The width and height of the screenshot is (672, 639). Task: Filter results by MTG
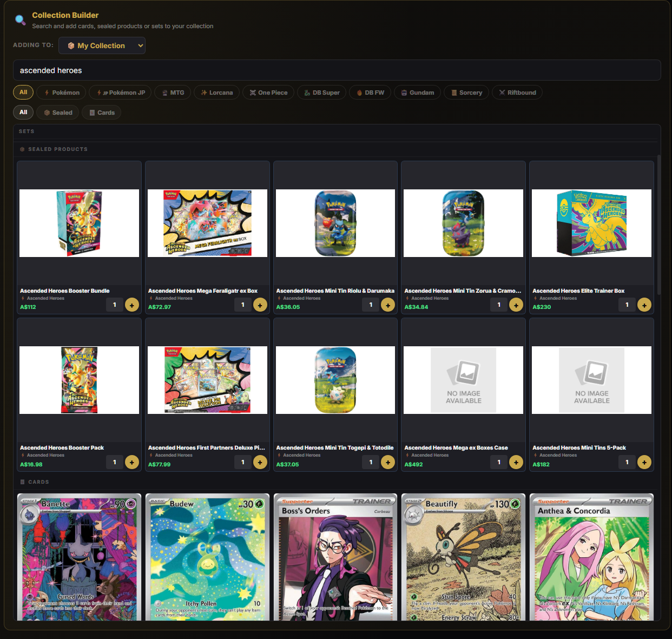[x=173, y=93]
